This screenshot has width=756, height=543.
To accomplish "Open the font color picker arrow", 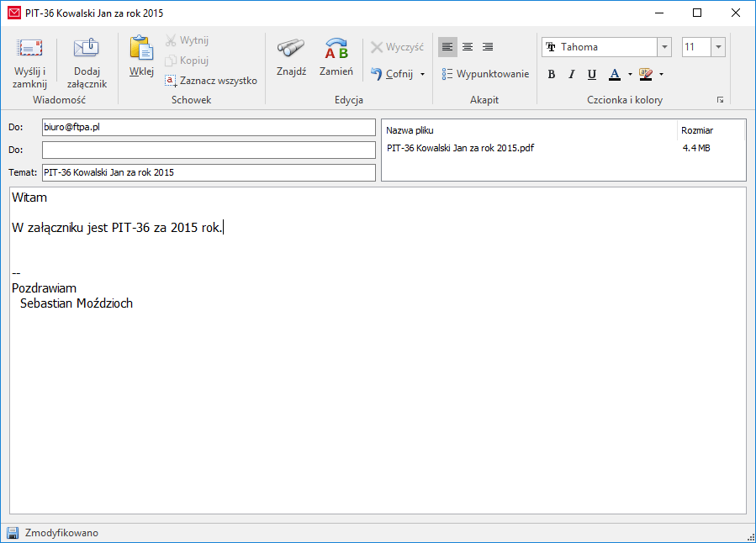I will point(629,74).
